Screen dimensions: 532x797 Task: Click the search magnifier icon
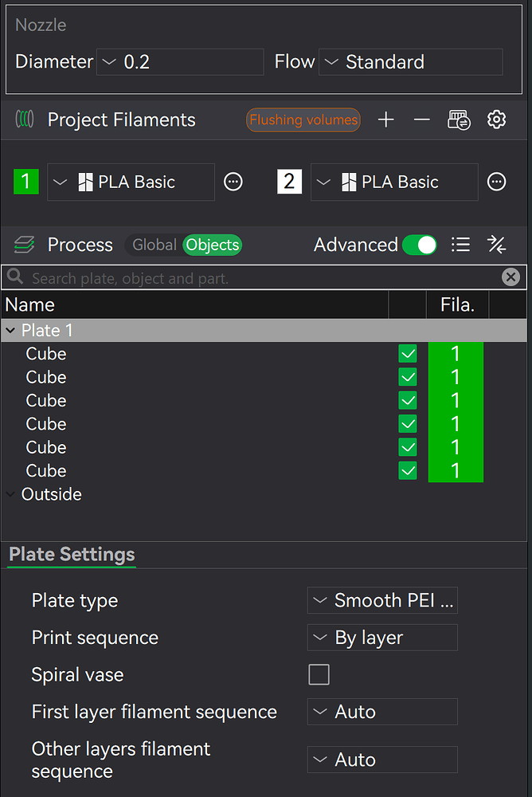(x=15, y=277)
